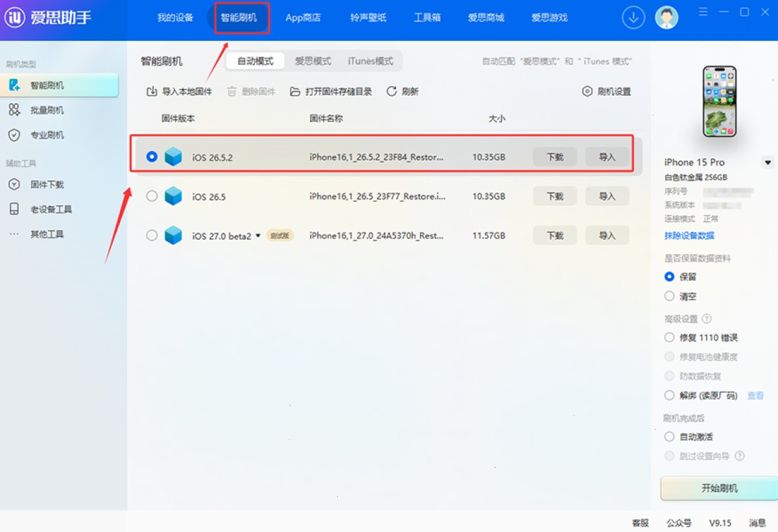Open the user avatar profile

click(666, 17)
